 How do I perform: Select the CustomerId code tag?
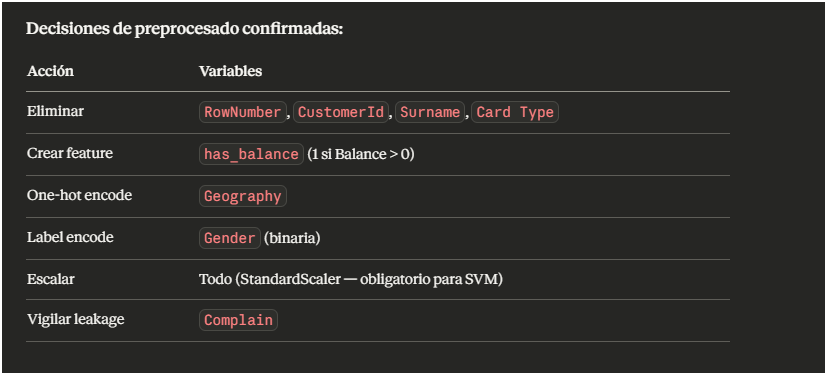[x=341, y=112]
